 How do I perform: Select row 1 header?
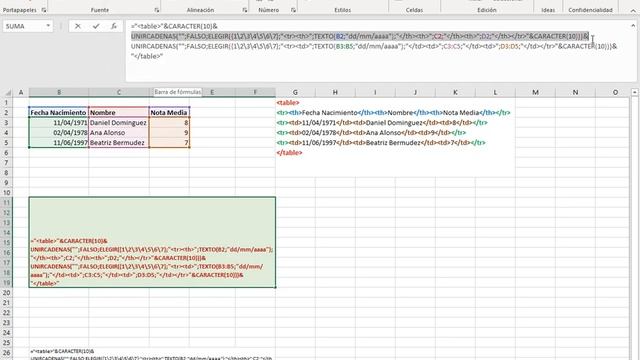click(x=7, y=102)
